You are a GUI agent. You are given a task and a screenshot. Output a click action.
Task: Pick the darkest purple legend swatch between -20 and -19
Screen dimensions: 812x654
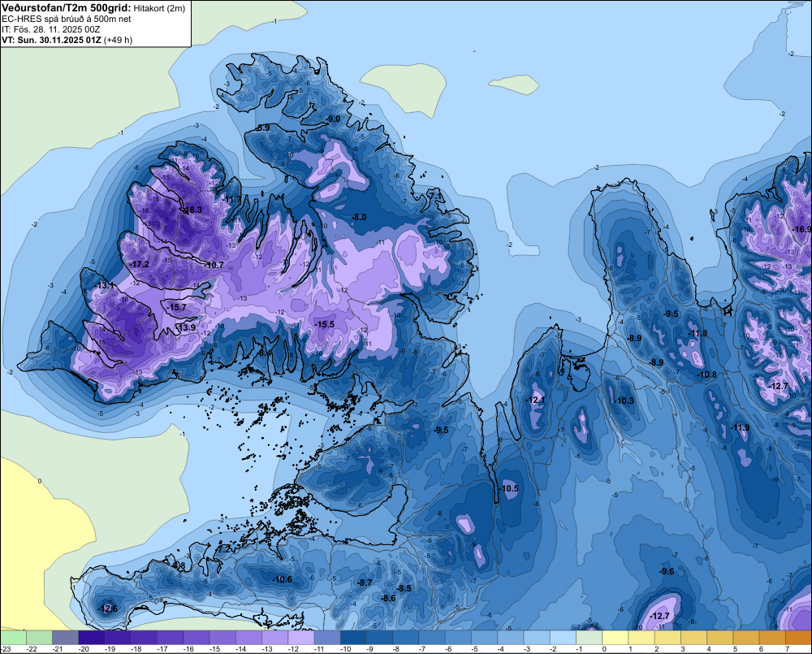[x=92, y=637]
